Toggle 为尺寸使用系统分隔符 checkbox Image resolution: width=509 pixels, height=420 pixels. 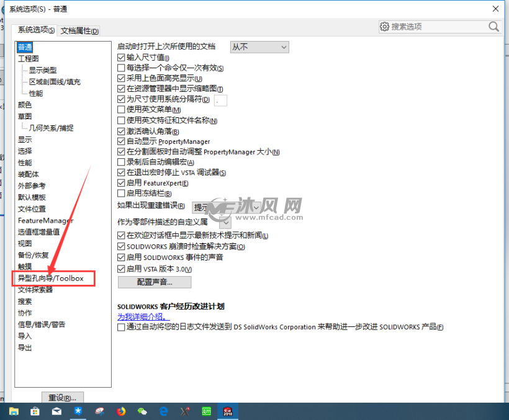(121, 99)
